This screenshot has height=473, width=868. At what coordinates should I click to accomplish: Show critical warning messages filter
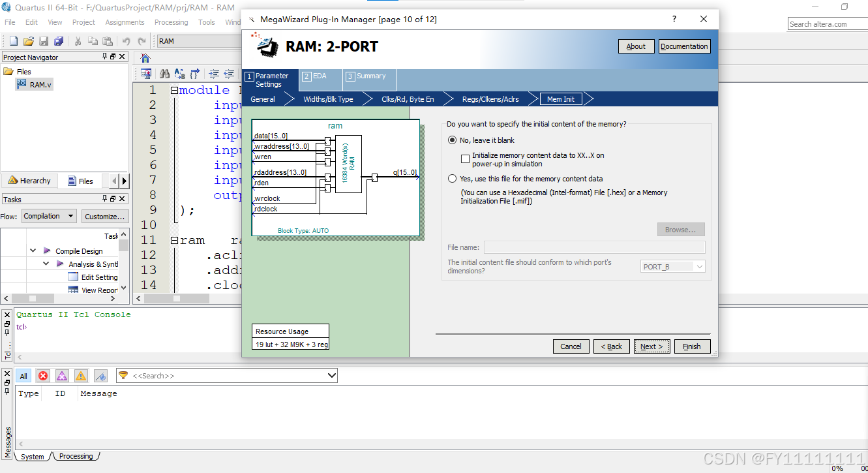coord(62,376)
